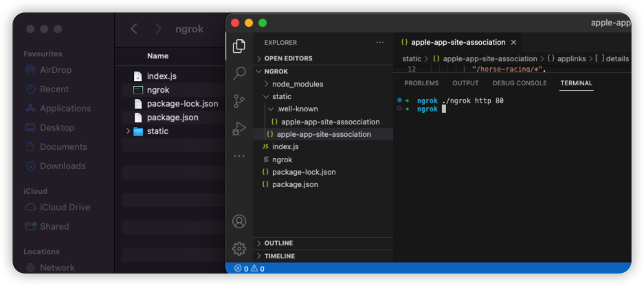Switch to the Problems panel tab
This screenshot has height=286, width=644.
421,83
